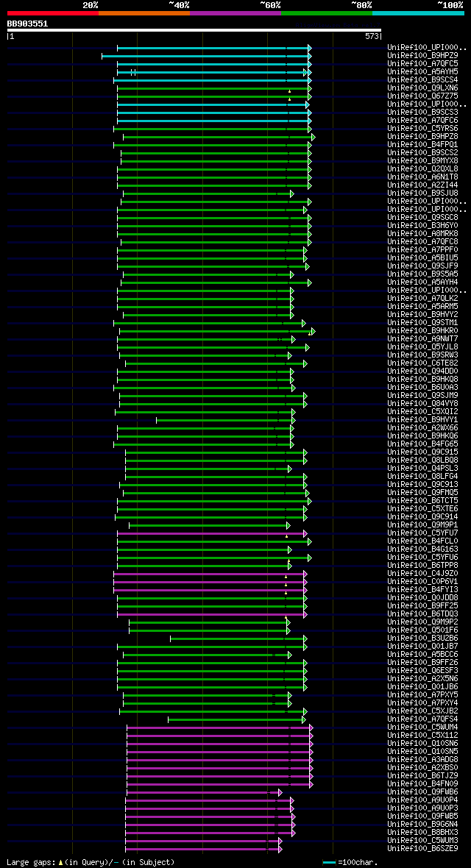This screenshot has width=471, height=868.
Task: Select the UniRef100_B9MYX8 label
Action: click(422, 160)
